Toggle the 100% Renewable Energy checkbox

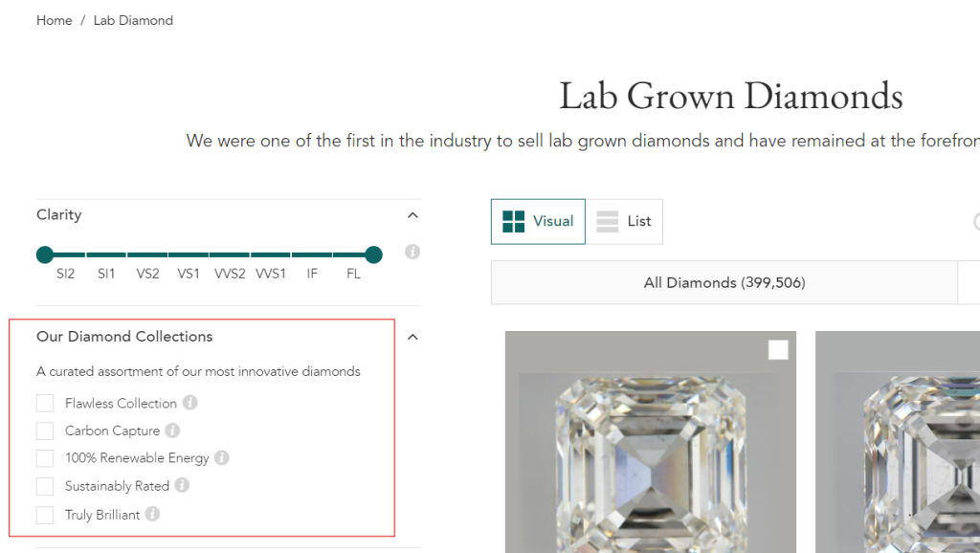point(45,458)
